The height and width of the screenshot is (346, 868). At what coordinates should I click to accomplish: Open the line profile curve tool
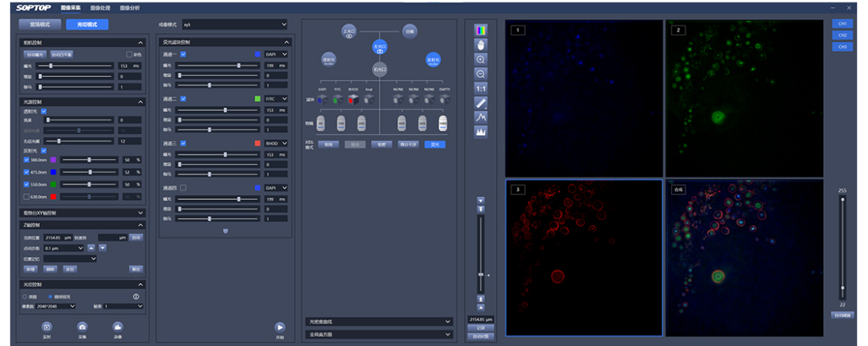[x=480, y=117]
